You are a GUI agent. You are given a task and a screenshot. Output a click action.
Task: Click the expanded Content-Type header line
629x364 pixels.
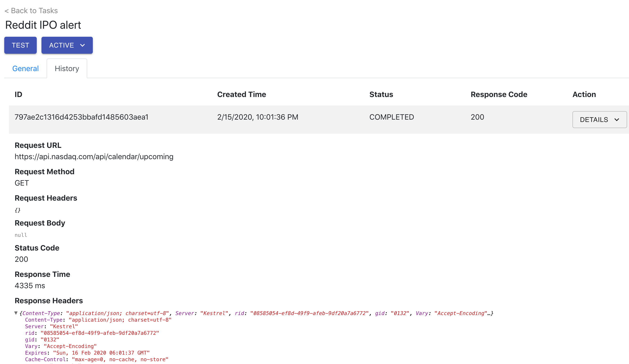(98, 320)
